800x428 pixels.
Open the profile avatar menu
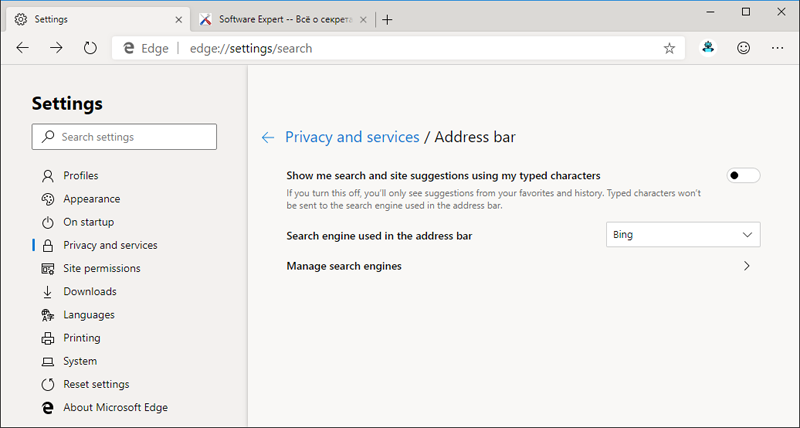click(x=708, y=48)
